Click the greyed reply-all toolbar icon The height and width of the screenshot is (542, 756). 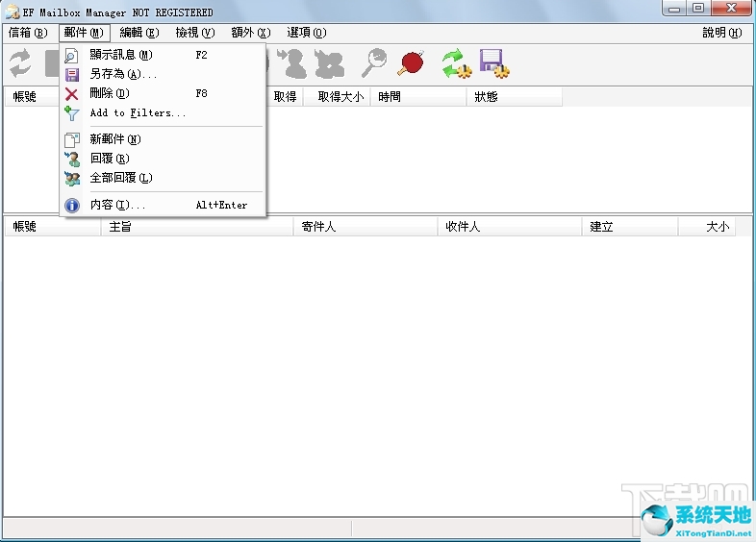[330, 63]
